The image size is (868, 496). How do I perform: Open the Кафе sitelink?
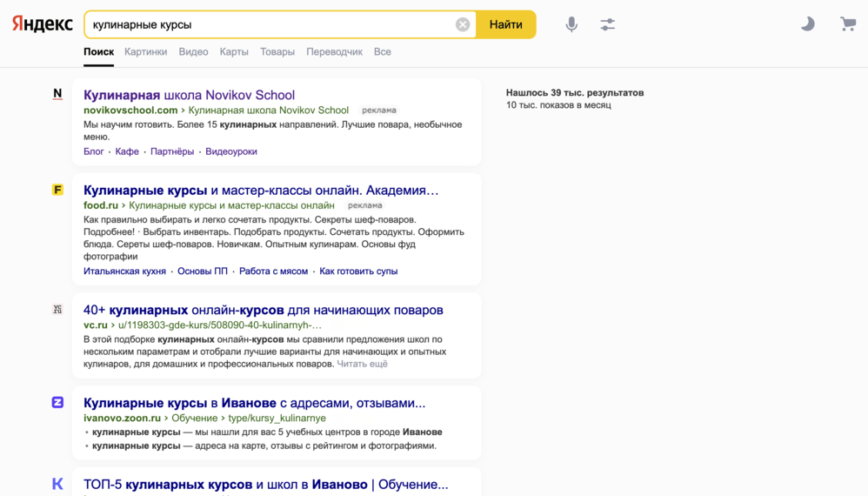(x=127, y=151)
